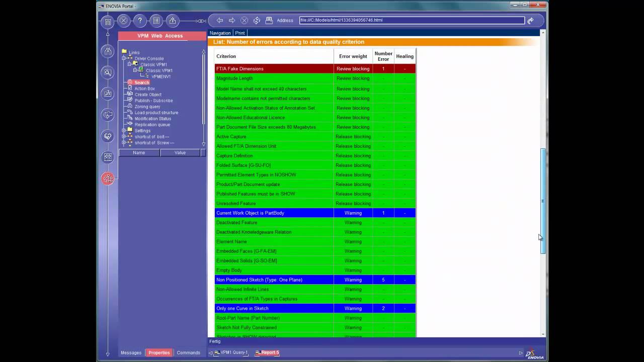This screenshot has width=644, height=362.
Task: Click the circular arrow folder sidebar icon
Action: [x=108, y=115]
